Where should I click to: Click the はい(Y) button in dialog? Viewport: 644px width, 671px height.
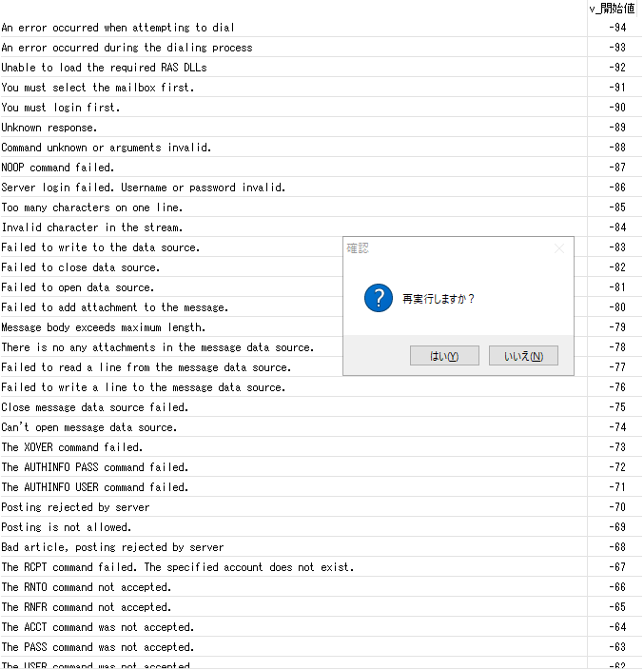point(444,356)
